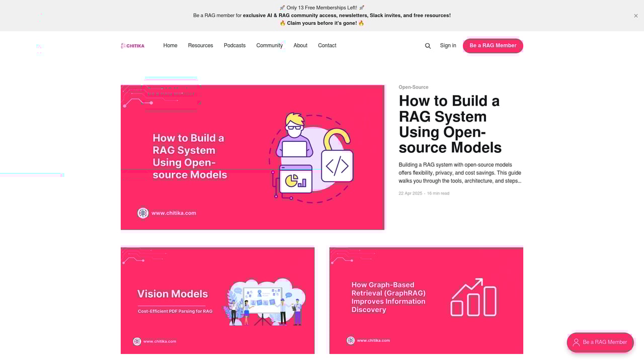Click the Chitika logo in header
644x362 pixels.
coord(132,46)
